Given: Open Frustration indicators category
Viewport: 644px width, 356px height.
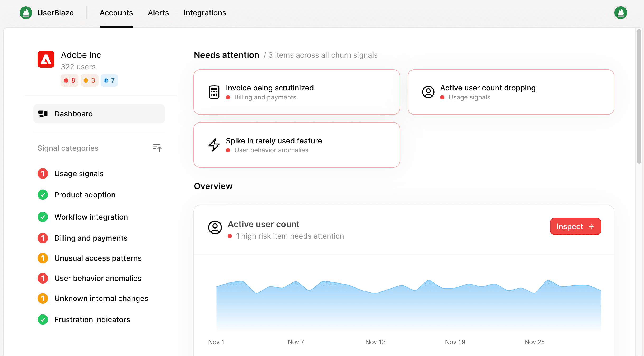Looking at the screenshot, I should 92,320.
